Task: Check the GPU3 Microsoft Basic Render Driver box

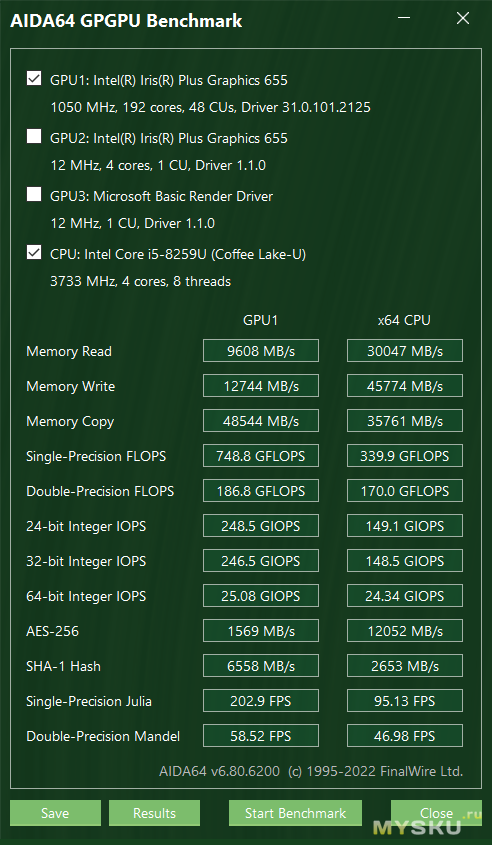Action: 34,195
